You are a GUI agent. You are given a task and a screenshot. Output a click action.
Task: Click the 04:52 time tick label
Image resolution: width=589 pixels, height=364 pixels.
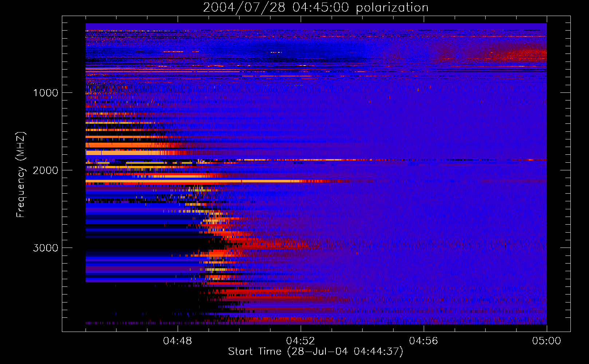pos(301,341)
